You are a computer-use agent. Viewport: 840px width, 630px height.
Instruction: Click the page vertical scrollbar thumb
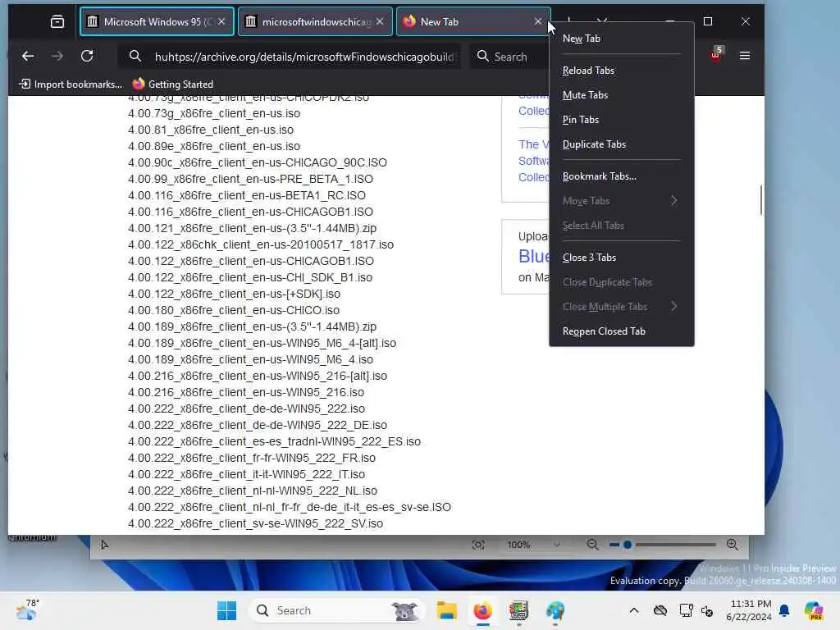tap(760, 200)
